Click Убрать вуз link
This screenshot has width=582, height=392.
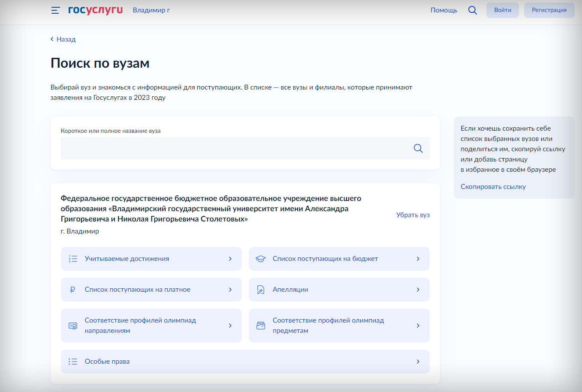[413, 215]
